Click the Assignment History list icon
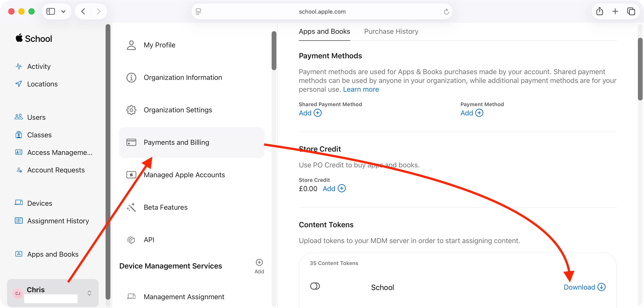 click(x=19, y=221)
